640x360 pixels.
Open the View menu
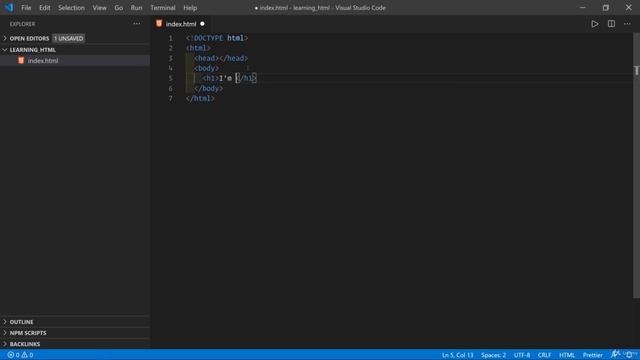pos(99,8)
